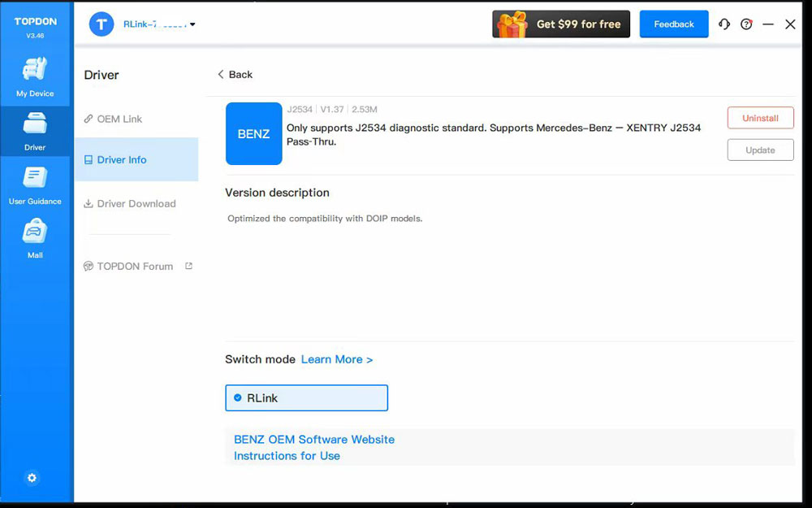Image resolution: width=812 pixels, height=508 pixels.
Task: Open the Mall shop icon
Action: (35, 232)
